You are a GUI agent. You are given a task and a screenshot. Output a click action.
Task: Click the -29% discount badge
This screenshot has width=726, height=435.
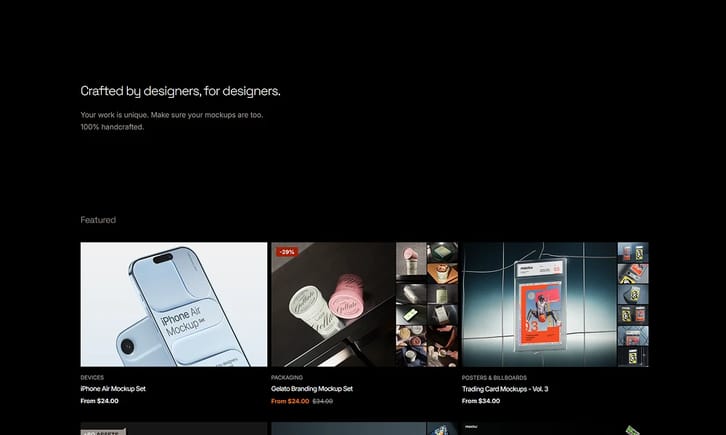pyautogui.click(x=286, y=252)
